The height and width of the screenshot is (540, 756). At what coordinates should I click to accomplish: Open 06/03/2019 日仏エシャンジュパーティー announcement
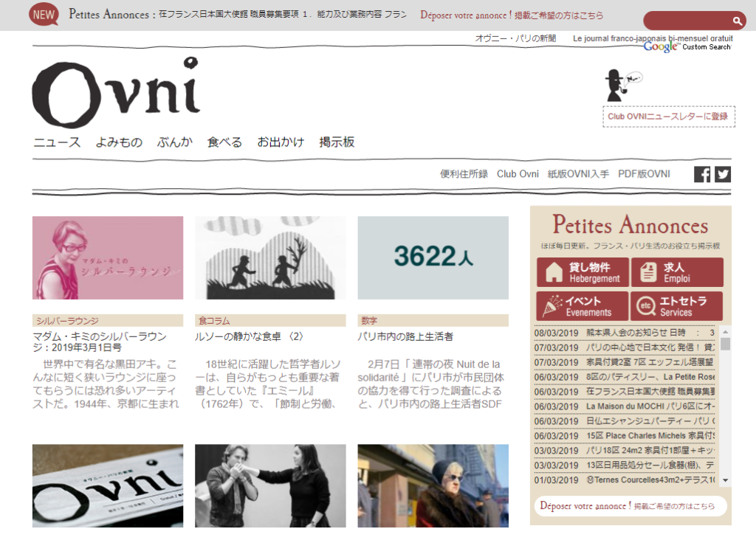[x=625, y=421]
